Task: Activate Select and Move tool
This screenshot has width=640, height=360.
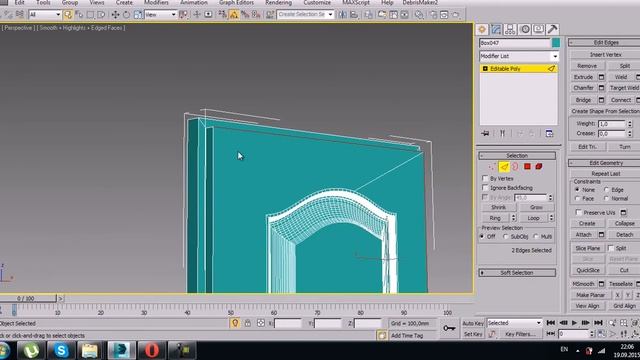Action: (116, 15)
